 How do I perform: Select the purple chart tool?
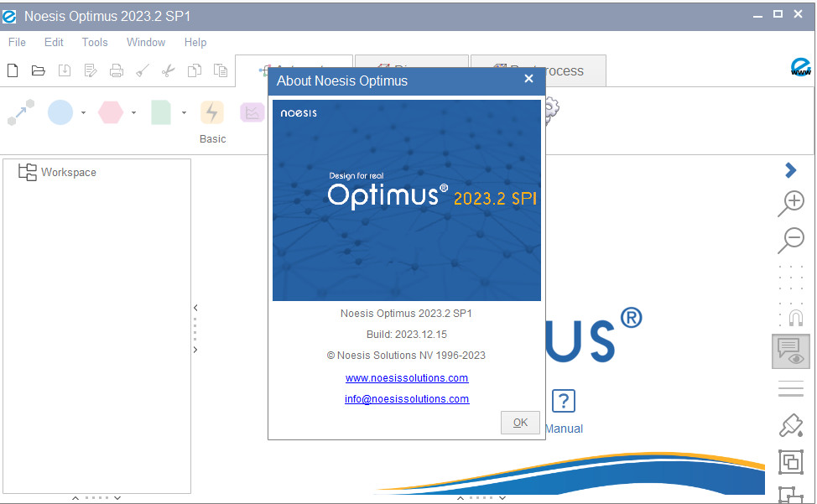(x=252, y=112)
